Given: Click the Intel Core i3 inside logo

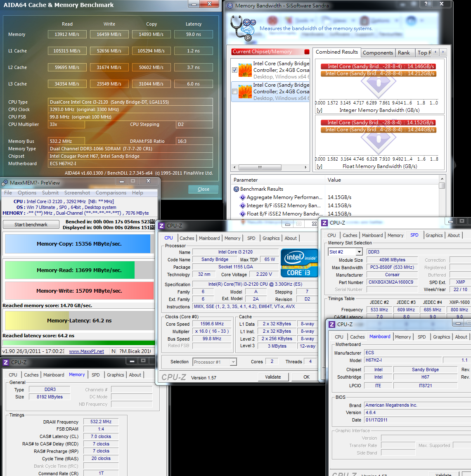Looking at the screenshot, I should pyautogui.click(x=299, y=263).
